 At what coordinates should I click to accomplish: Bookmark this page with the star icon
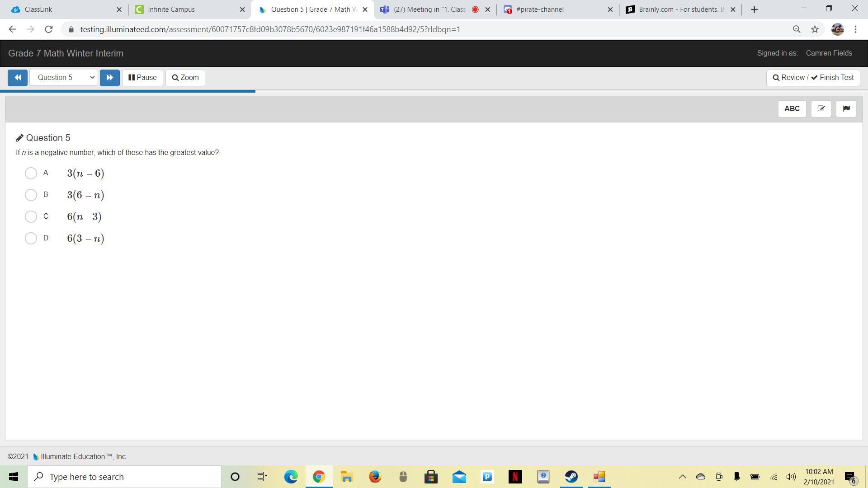click(815, 29)
